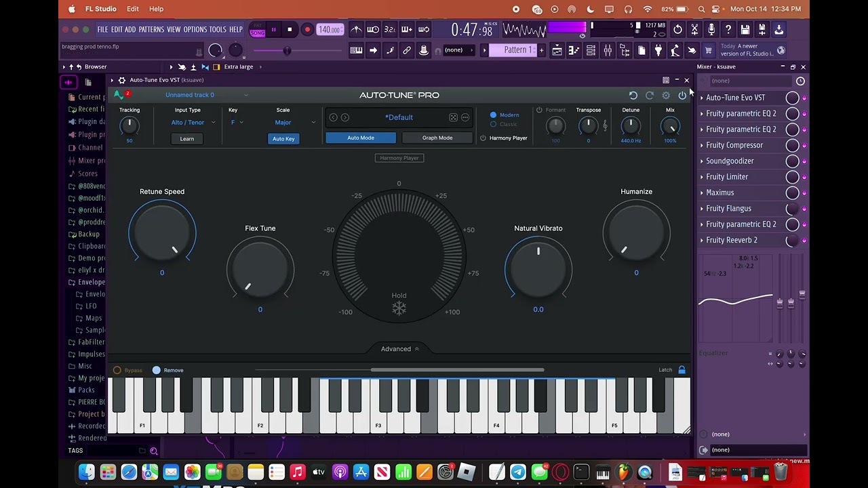Open the macOS Edit menu

pos(133,9)
